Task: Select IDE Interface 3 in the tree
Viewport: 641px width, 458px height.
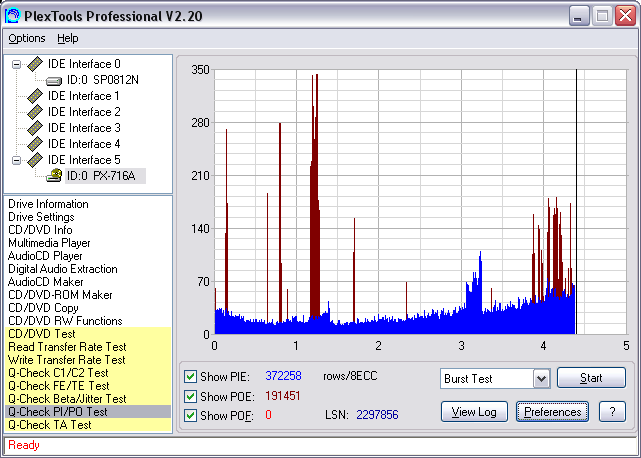Action: tap(84, 128)
